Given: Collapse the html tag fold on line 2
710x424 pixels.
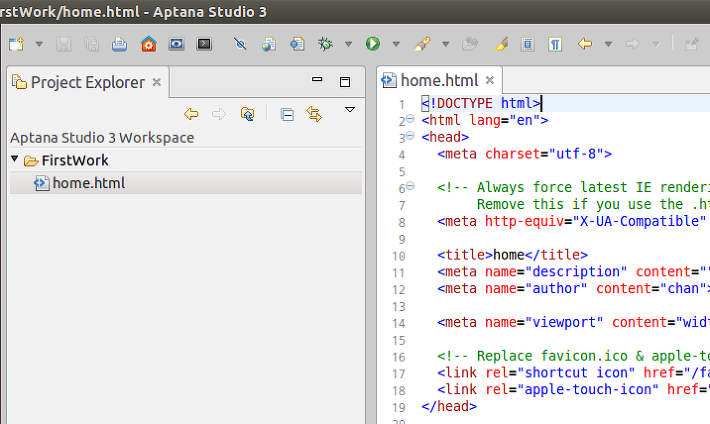Looking at the screenshot, I should (x=410, y=119).
